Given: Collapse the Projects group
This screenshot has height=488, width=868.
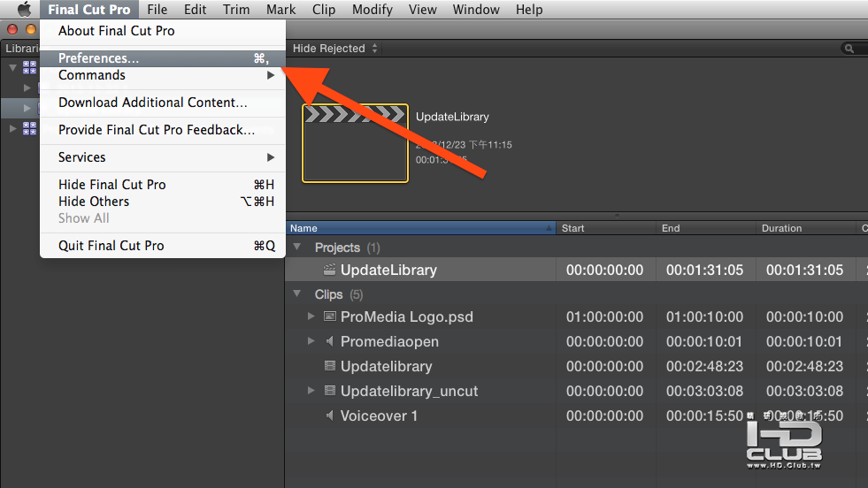Looking at the screenshot, I should tap(297, 247).
